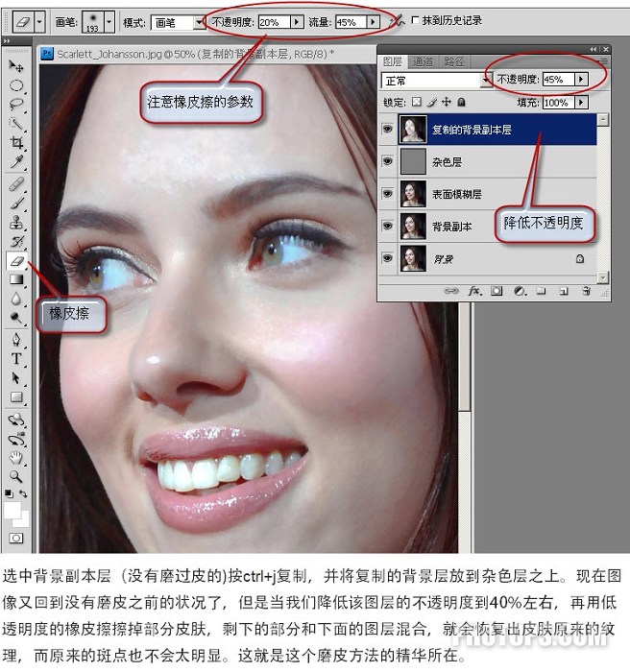Toggle Quick Mask mode

pos(16,539)
